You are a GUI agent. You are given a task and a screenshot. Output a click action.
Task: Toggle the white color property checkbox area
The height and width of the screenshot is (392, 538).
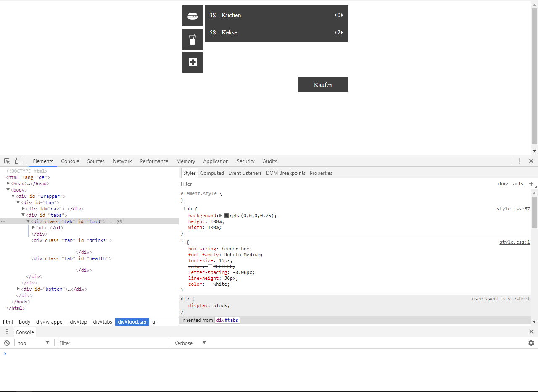(x=210, y=284)
